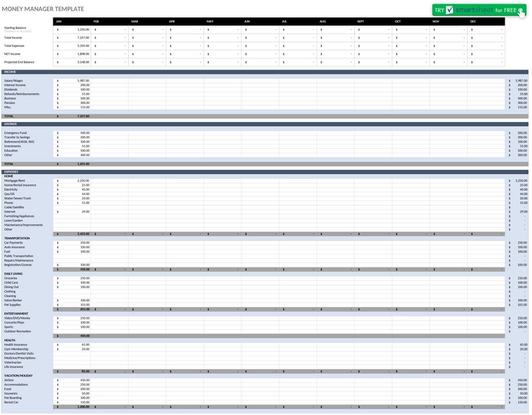
Task: Select the DEC column header
Action: 473,22
